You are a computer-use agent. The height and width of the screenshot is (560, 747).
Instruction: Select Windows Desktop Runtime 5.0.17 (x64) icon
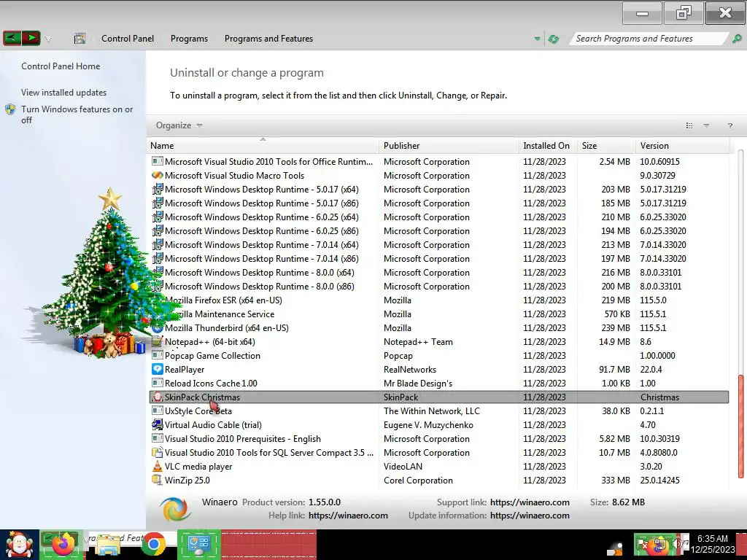pyautogui.click(x=158, y=189)
